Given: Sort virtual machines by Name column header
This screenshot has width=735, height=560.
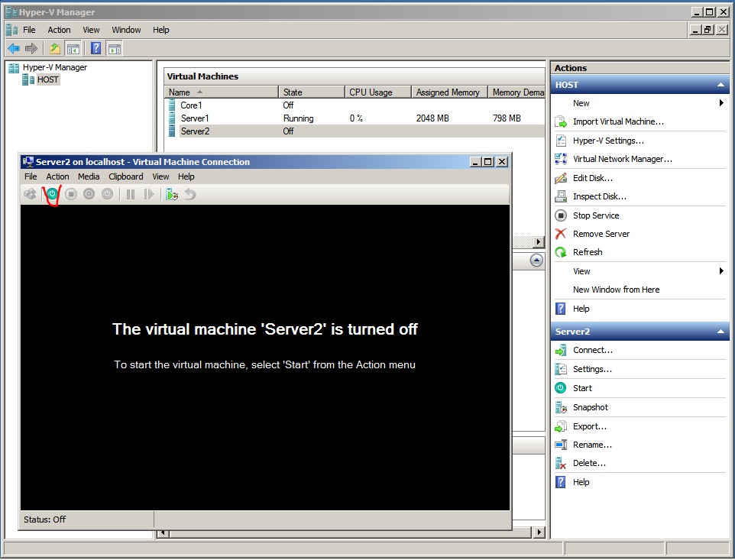Looking at the screenshot, I should [x=222, y=92].
